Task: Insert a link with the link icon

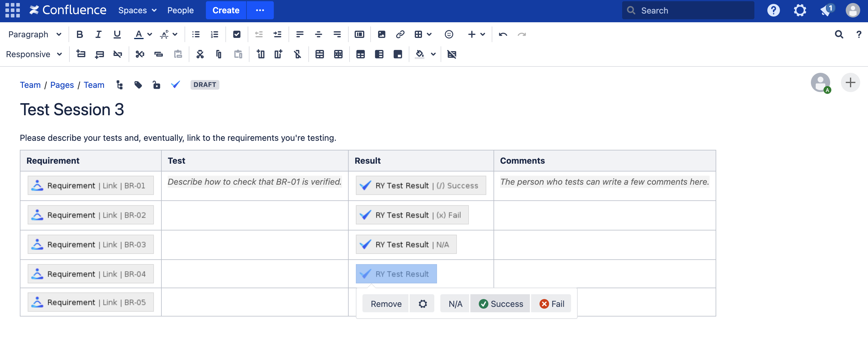Action: [400, 34]
